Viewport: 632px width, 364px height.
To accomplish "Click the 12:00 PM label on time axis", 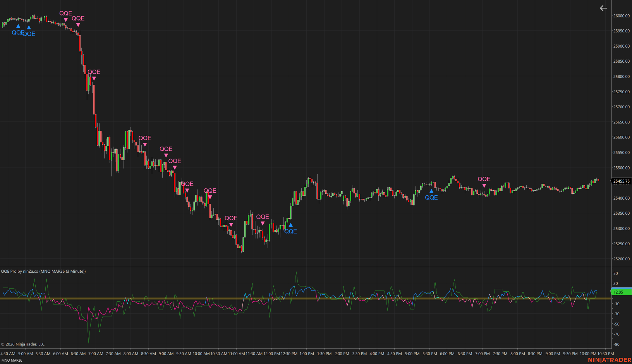I will click(x=272, y=354).
